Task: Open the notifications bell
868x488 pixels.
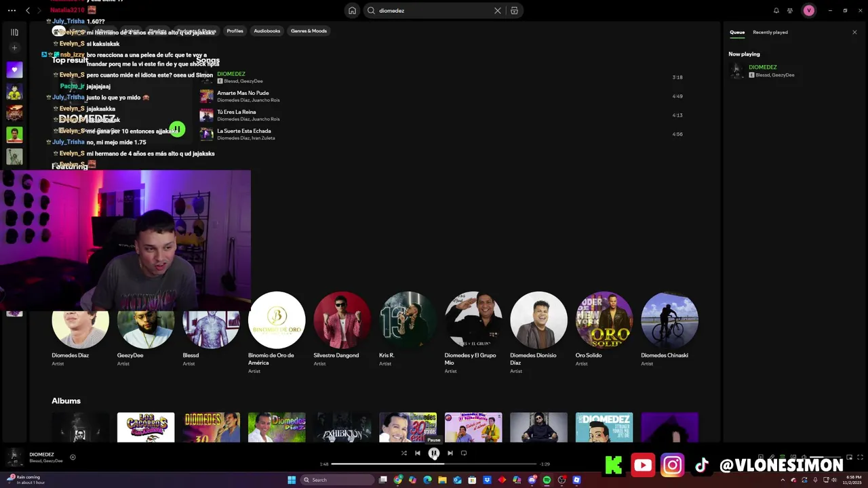Action: (776, 10)
